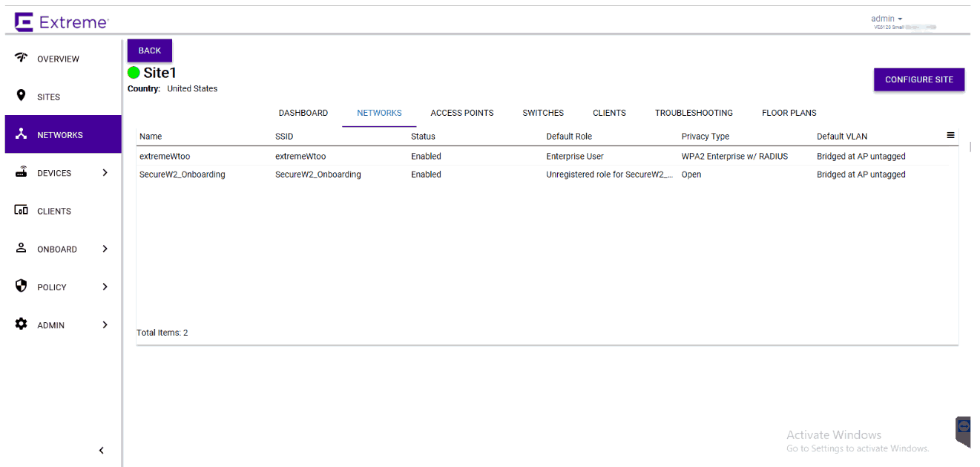Switch to the Troubleshooting tab
This screenshot has width=980, height=467.
coord(694,113)
